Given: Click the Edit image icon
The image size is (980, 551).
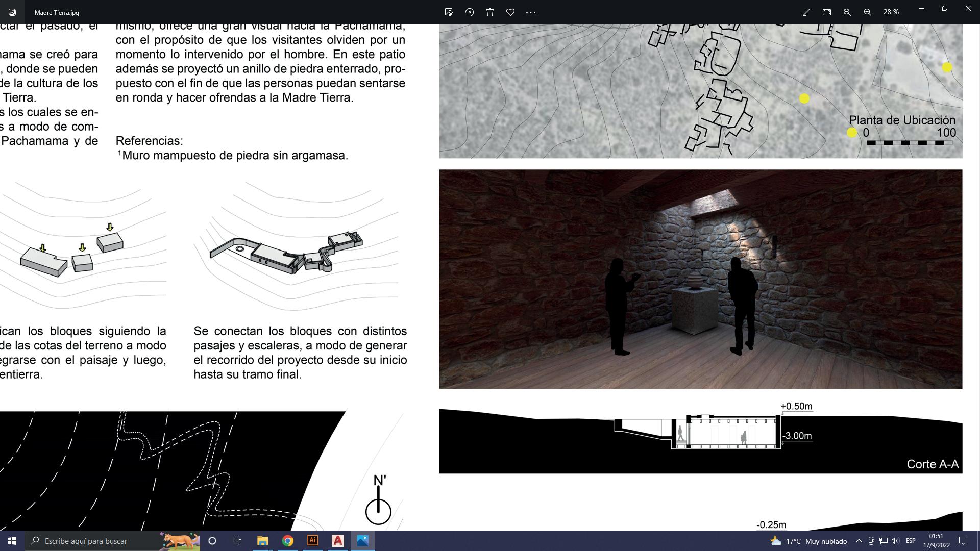Looking at the screenshot, I should pos(449,12).
